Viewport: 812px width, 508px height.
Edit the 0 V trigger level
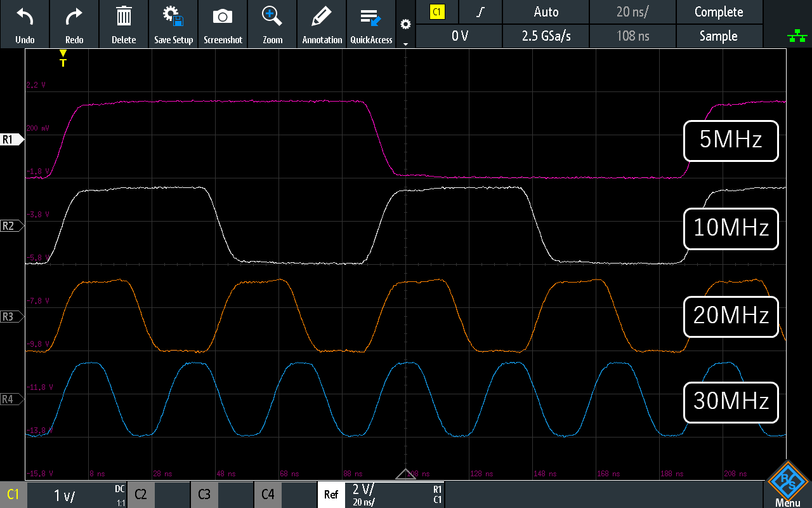pos(459,36)
